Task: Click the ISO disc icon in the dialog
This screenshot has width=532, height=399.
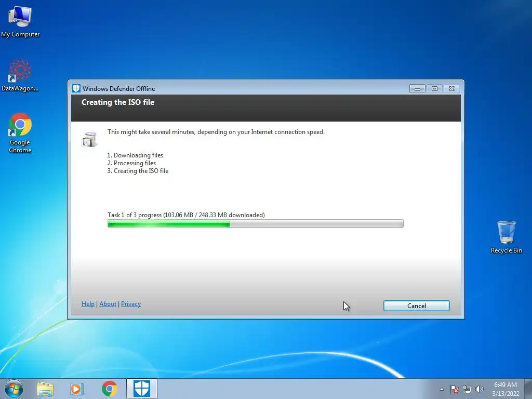Action: tap(89, 139)
